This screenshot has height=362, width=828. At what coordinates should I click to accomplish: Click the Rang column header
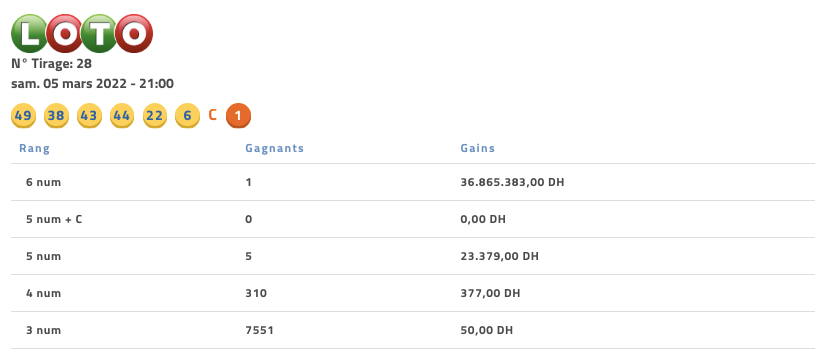34,148
